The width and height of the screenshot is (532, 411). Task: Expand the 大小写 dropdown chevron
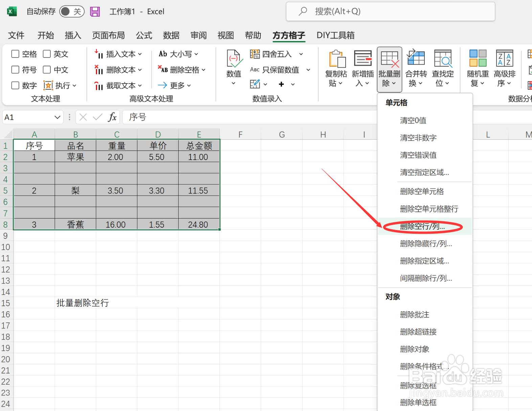[x=196, y=54]
